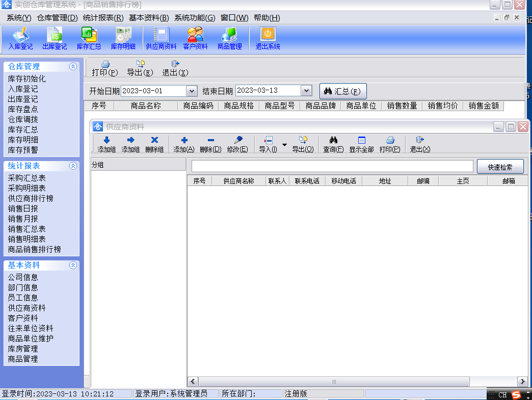Open 客户资料 toolbar icon
Image resolution: width=532 pixels, height=400 pixels.
[196, 38]
